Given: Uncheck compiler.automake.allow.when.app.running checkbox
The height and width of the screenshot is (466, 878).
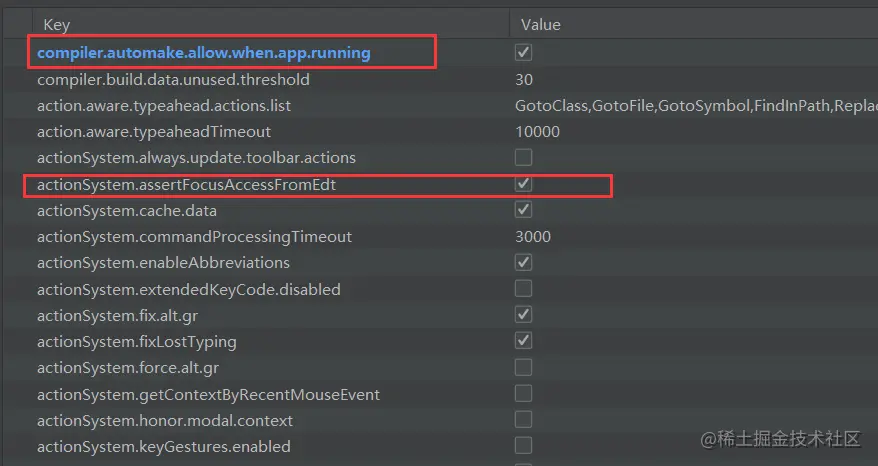Looking at the screenshot, I should 524,53.
